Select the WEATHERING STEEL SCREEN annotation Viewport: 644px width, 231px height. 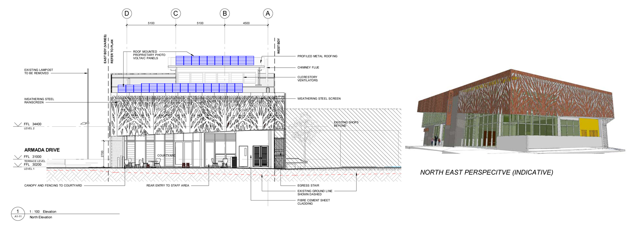click(319, 98)
